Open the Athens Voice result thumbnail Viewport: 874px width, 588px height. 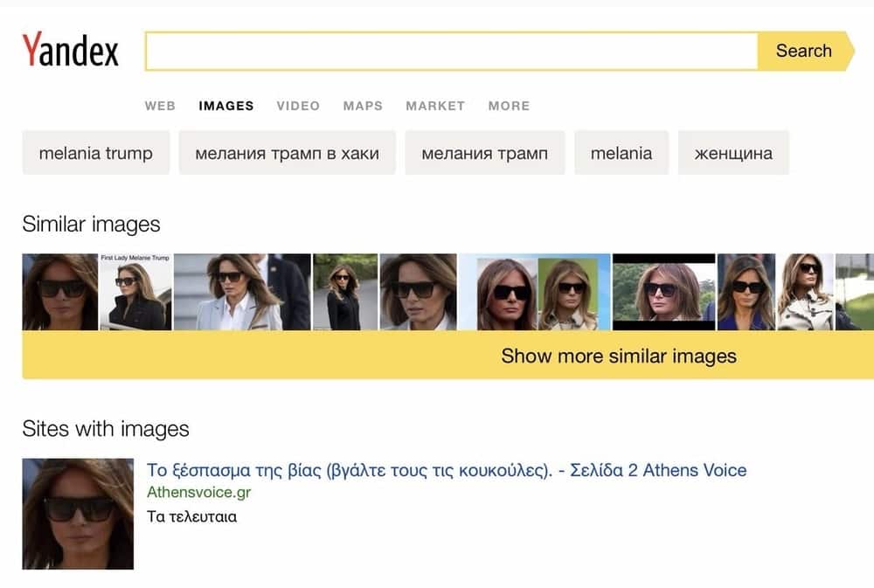coord(78,514)
